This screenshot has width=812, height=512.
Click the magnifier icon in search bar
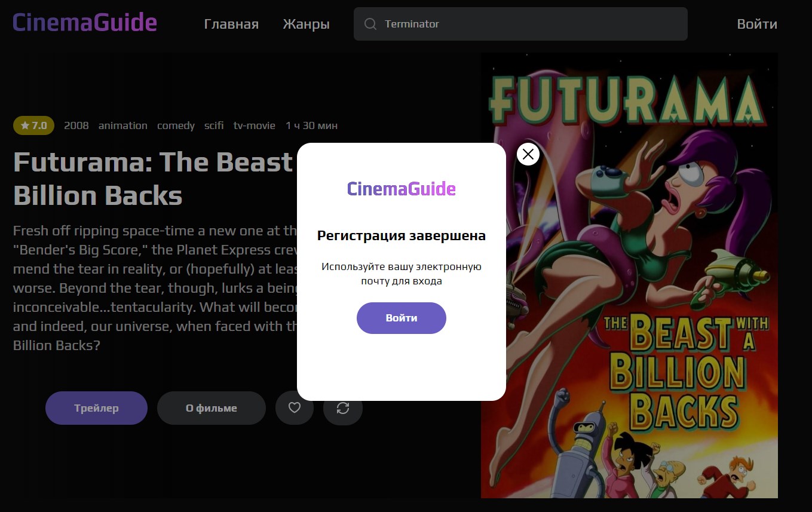coord(370,24)
